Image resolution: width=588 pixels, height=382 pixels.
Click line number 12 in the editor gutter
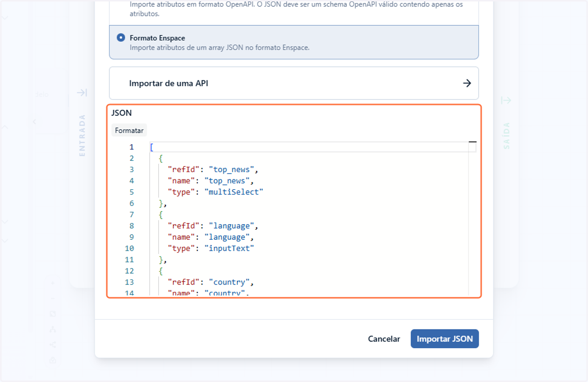point(129,271)
